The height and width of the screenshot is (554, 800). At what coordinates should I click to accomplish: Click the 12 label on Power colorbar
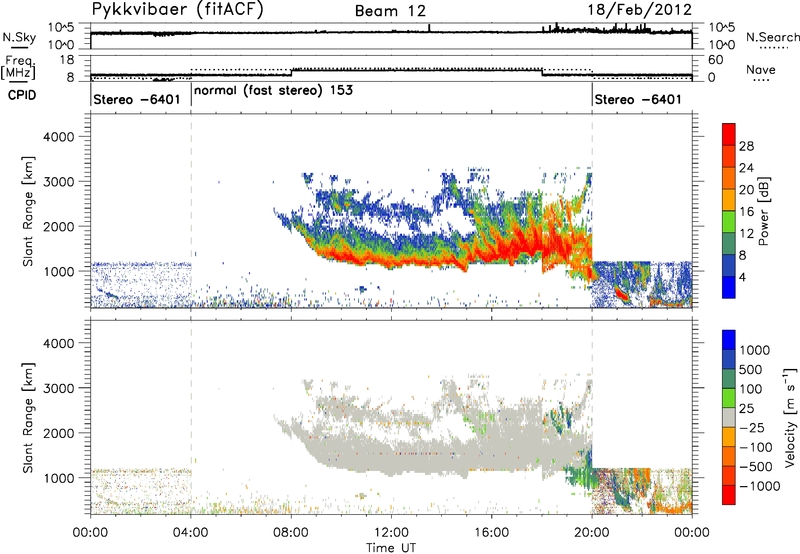click(746, 234)
